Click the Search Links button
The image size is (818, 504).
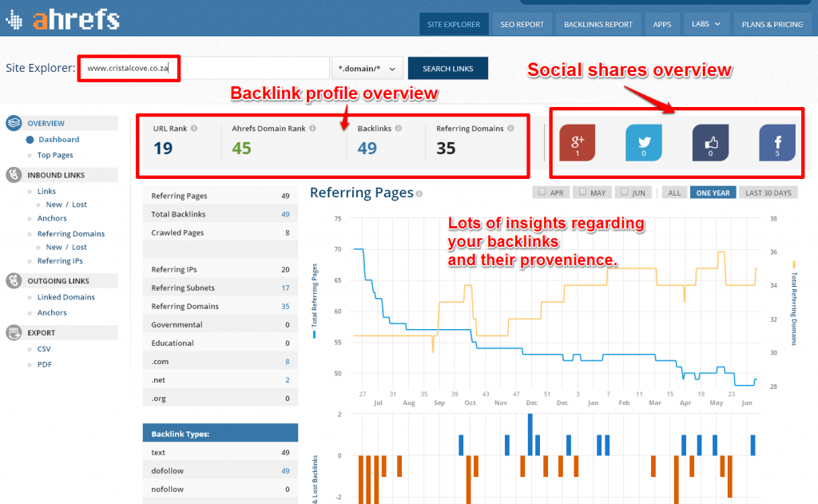[448, 69]
